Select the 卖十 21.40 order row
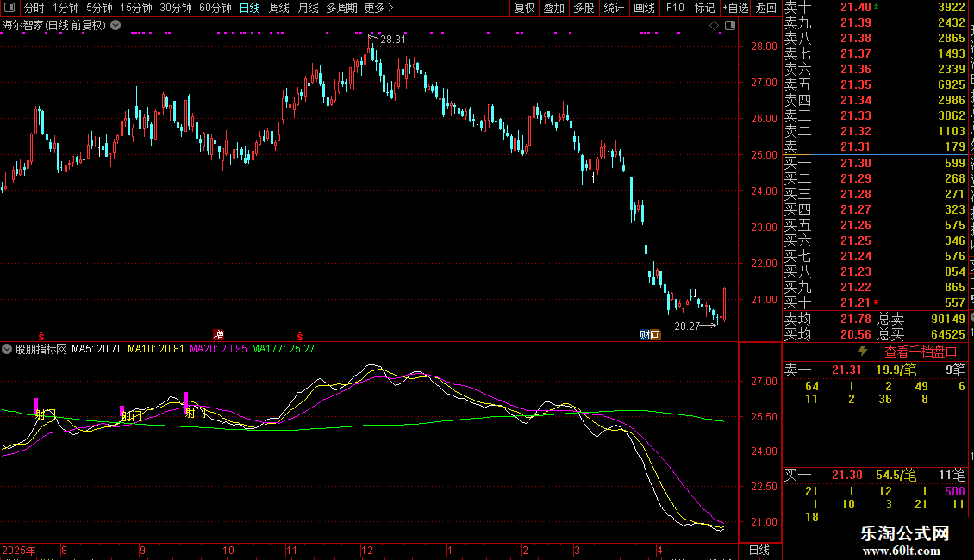This screenshot has height=560, width=974. 875,8
